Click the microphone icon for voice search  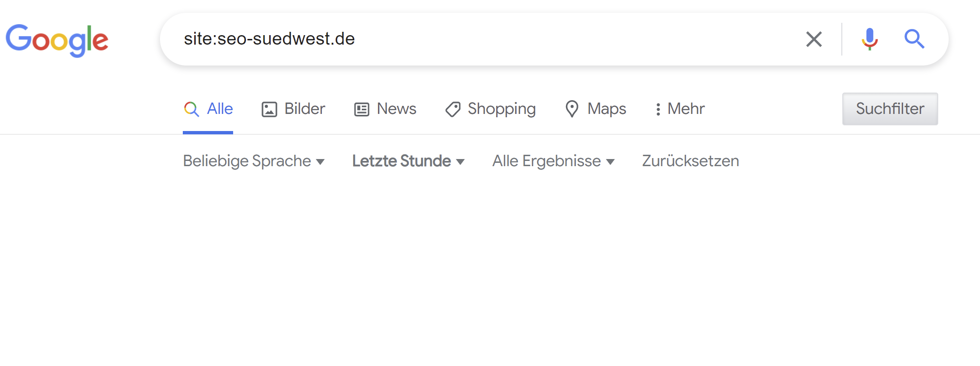(870, 39)
